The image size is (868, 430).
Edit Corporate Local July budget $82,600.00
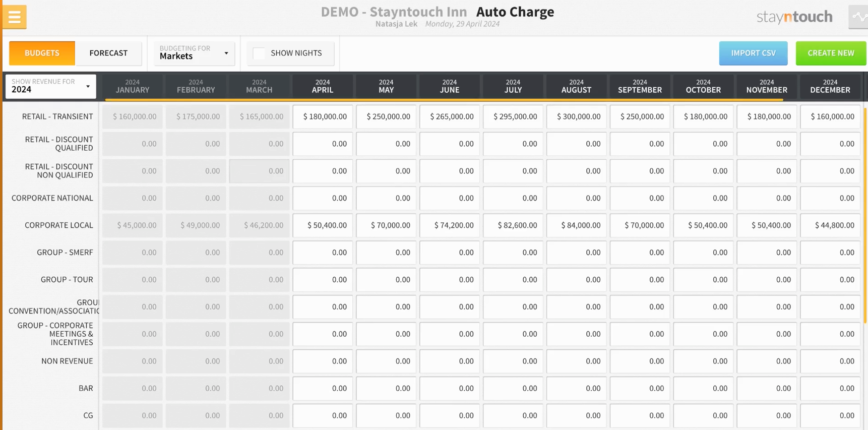(513, 225)
